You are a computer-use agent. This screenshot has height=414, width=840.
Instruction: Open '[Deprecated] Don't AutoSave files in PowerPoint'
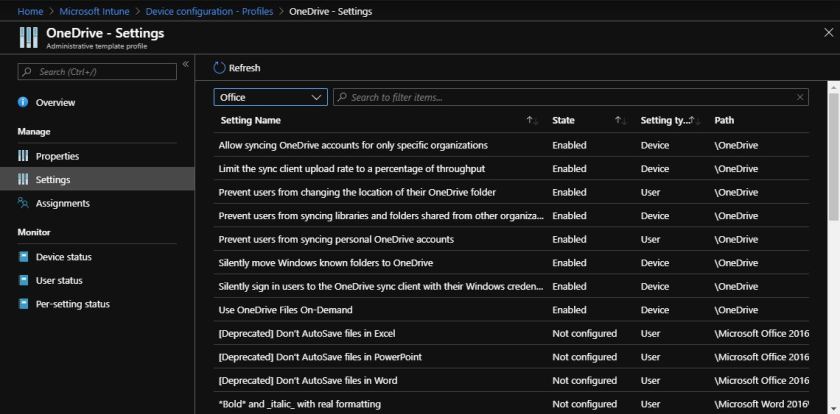pos(320,357)
